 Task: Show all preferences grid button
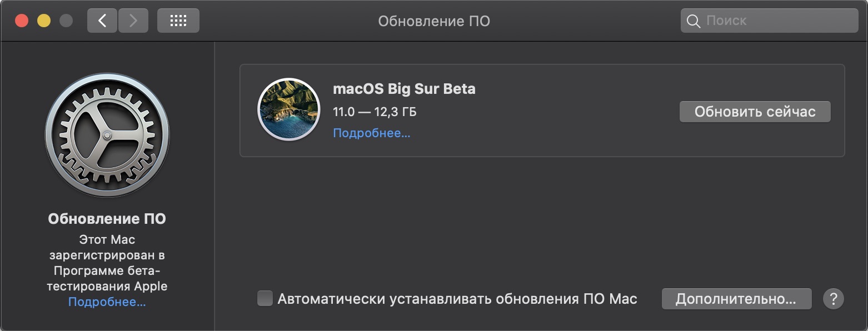coord(178,21)
